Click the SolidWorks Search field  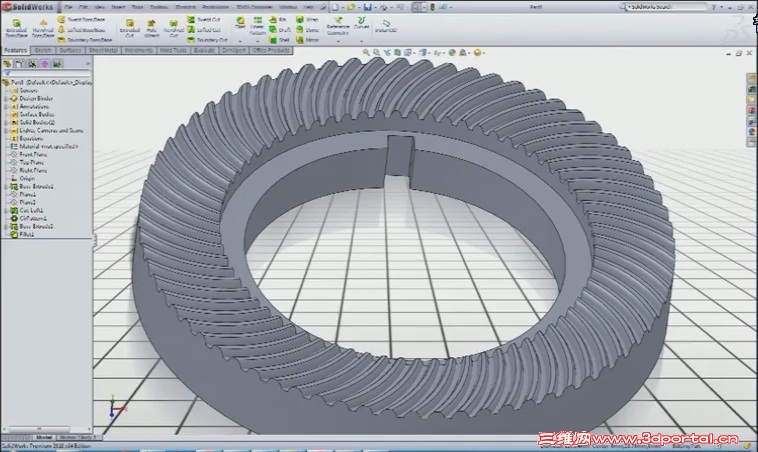(666, 7)
